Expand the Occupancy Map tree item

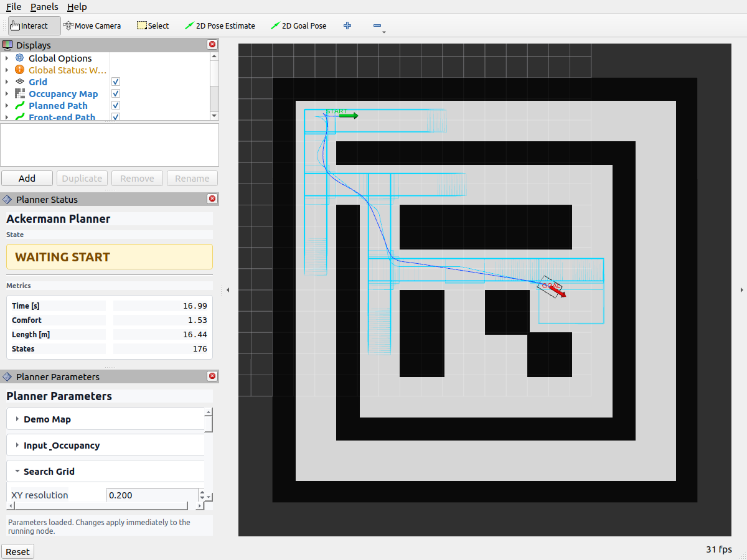[x=7, y=93]
